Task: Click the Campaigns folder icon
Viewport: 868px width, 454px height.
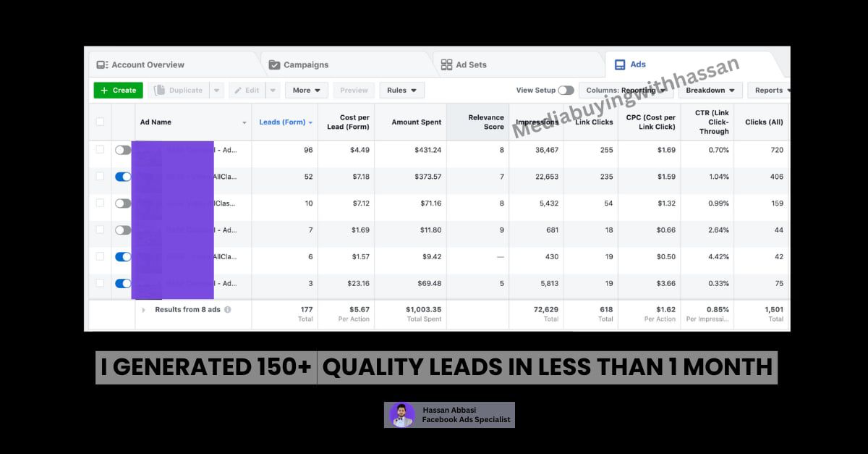Action: point(274,65)
